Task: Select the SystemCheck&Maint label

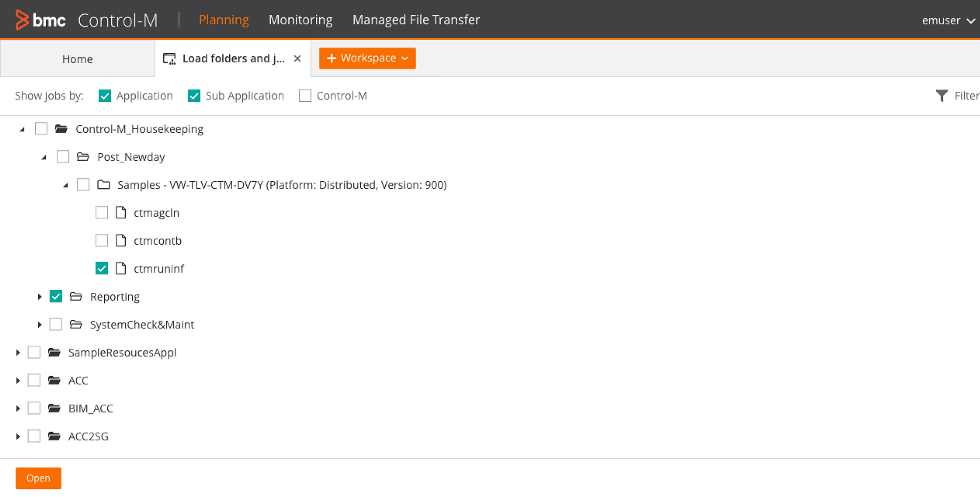Action: (142, 325)
